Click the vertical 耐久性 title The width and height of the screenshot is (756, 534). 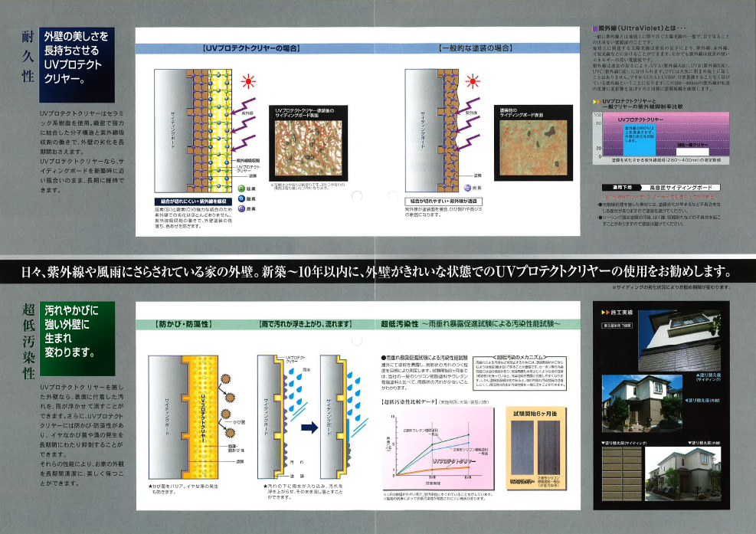pos(28,57)
